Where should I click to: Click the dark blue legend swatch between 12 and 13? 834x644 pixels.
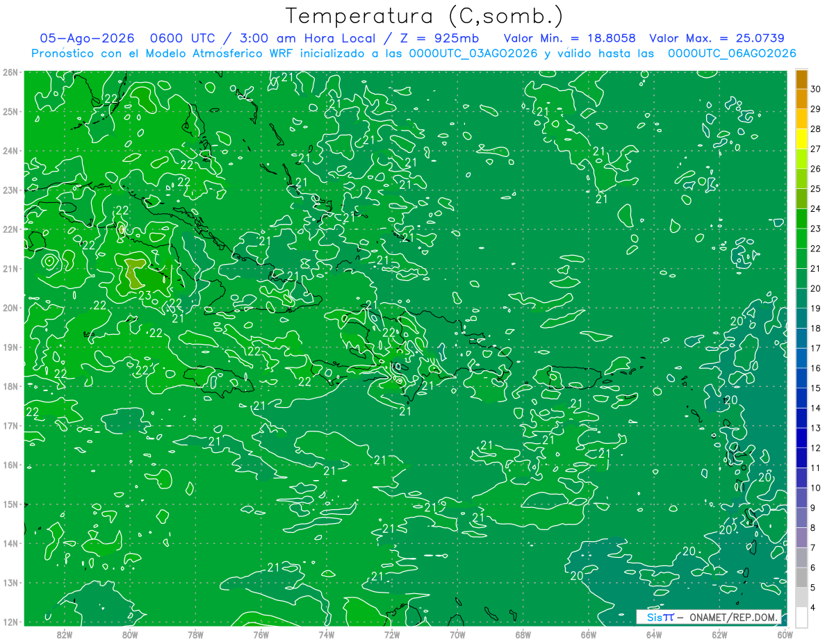pyautogui.click(x=801, y=438)
